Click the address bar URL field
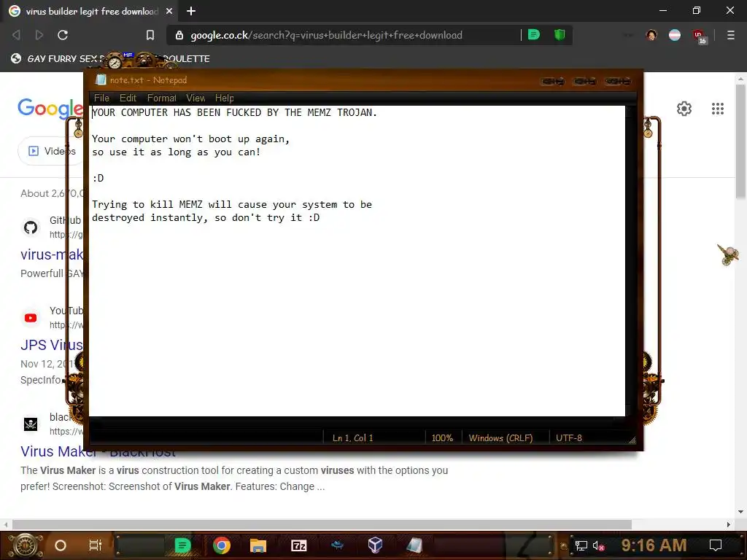This screenshot has width=747, height=560. coord(326,35)
